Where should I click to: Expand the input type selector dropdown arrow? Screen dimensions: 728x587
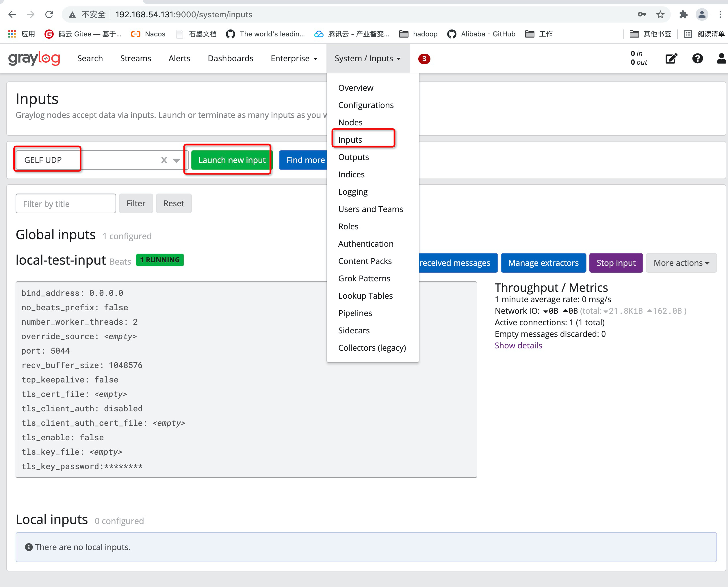(177, 160)
